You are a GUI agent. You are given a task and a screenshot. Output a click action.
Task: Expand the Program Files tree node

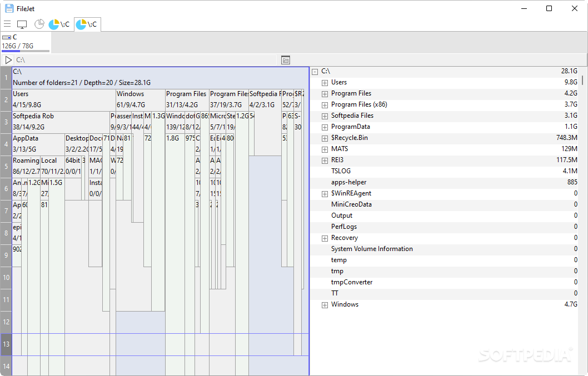[325, 94]
